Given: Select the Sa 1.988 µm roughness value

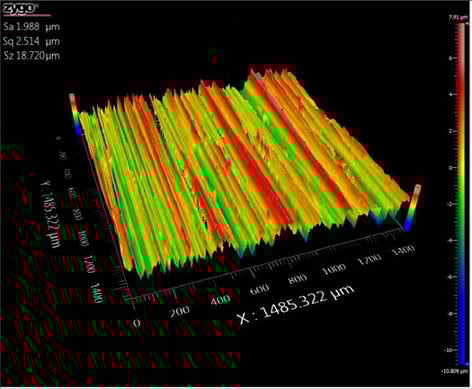Looking at the screenshot, I should click(x=32, y=27).
